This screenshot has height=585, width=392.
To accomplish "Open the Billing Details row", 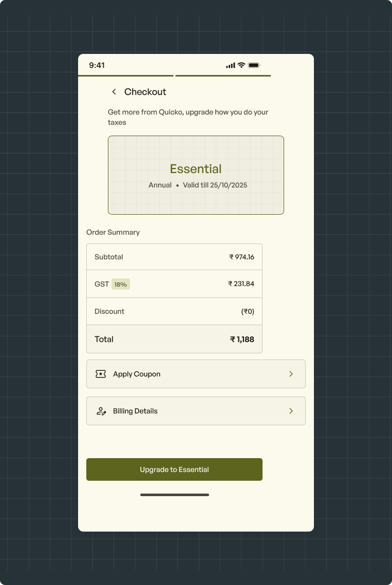I will coord(196,411).
